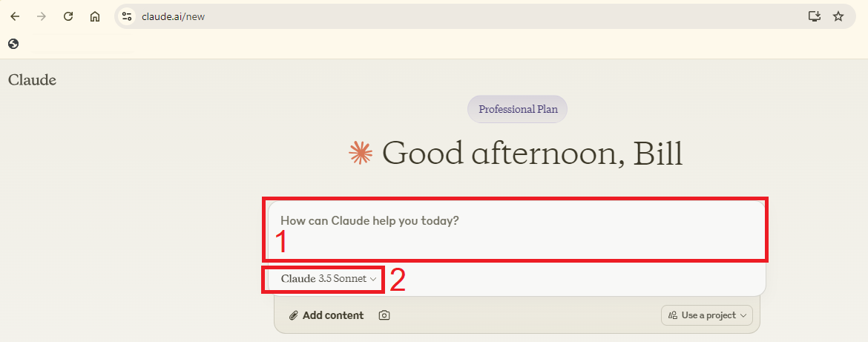Go back to the previous page
868x342 pixels.
click(x=15, y=16)
